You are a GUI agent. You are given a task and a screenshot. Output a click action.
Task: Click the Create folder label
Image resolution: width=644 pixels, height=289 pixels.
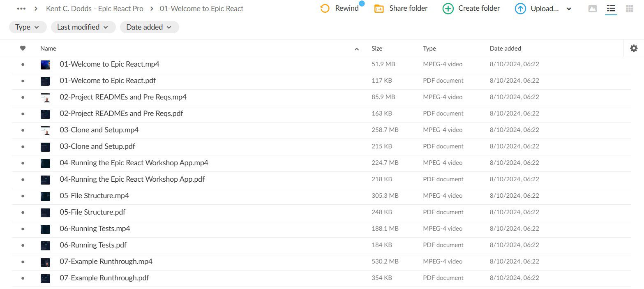click(x=479, y=9)
